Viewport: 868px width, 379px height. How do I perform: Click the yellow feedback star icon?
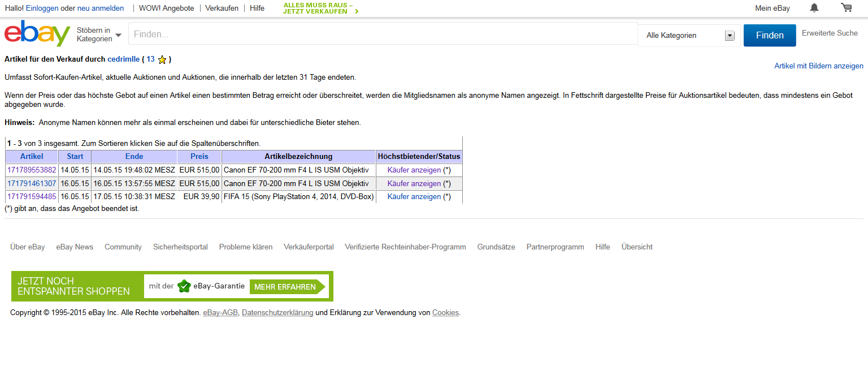tap(162, 59)
